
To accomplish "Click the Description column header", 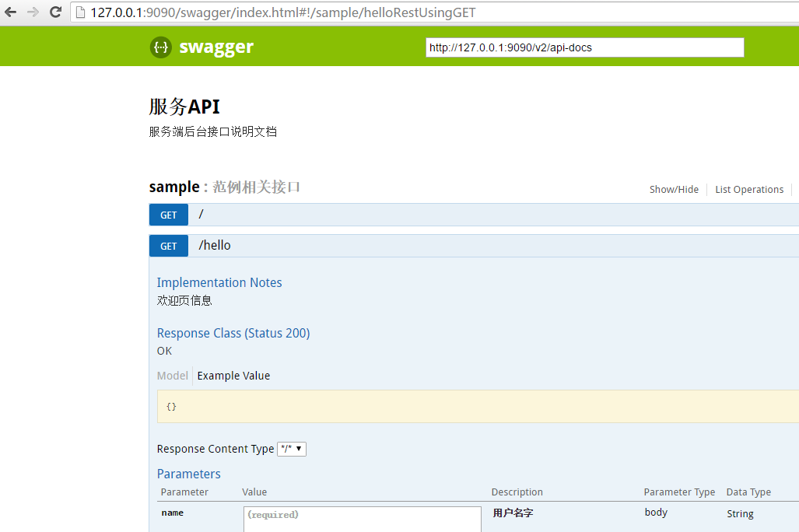I will [517, 492].
